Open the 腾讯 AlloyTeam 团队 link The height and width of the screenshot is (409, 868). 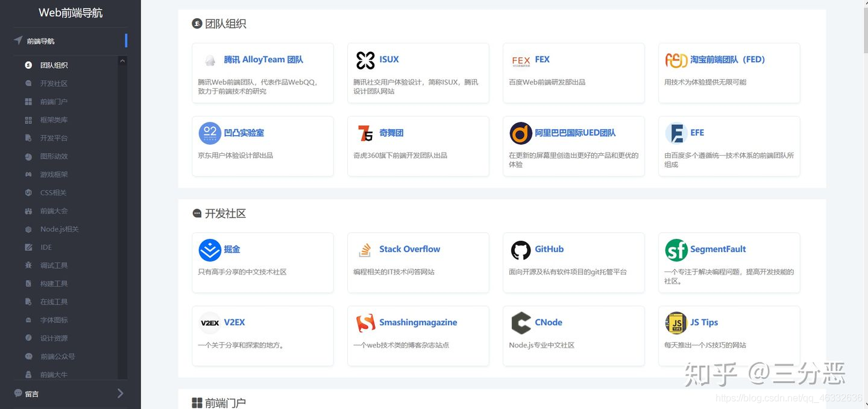263,60
